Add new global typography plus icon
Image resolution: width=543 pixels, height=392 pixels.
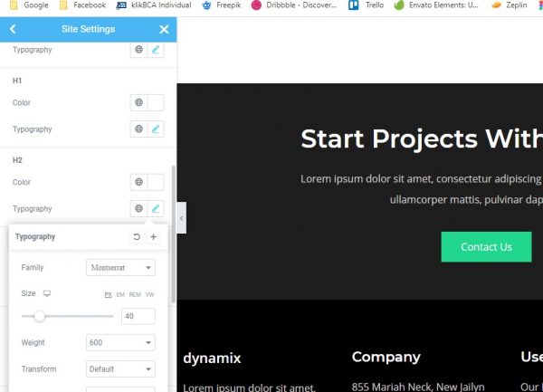coord(153,237)
